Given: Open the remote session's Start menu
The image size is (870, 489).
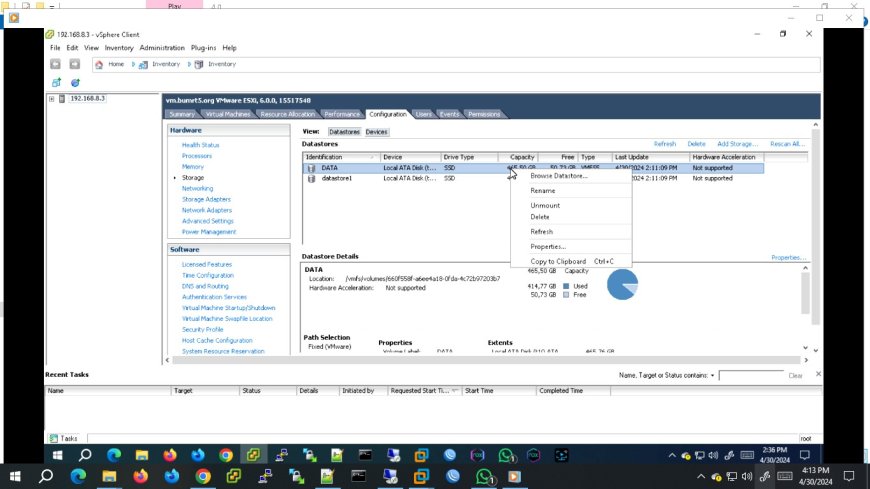Looking at the screenshot, I should tap(57, 456).
